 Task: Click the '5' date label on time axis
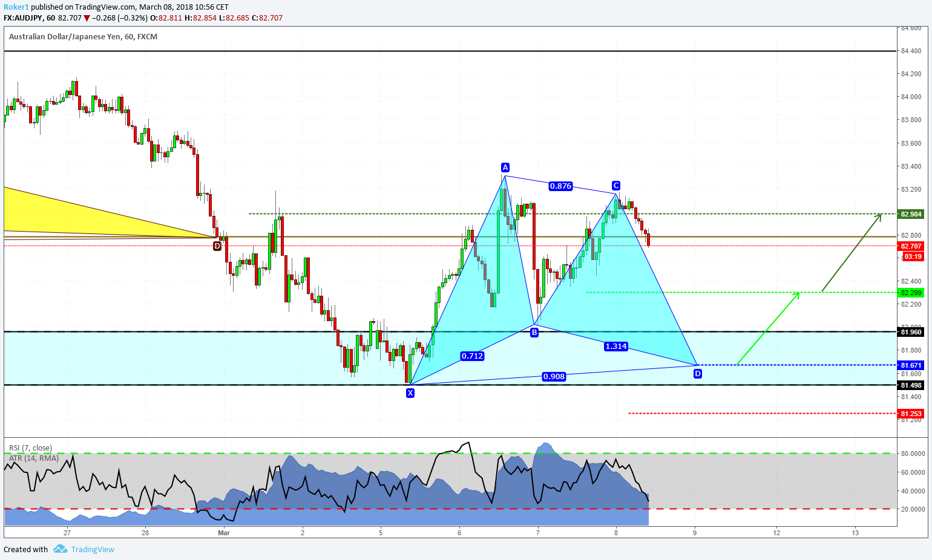coord(381,533)
